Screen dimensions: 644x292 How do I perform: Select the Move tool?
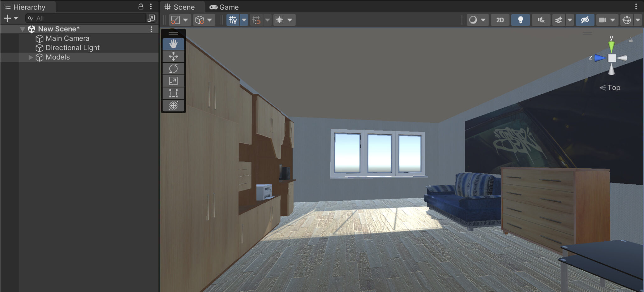click(173, 56)
